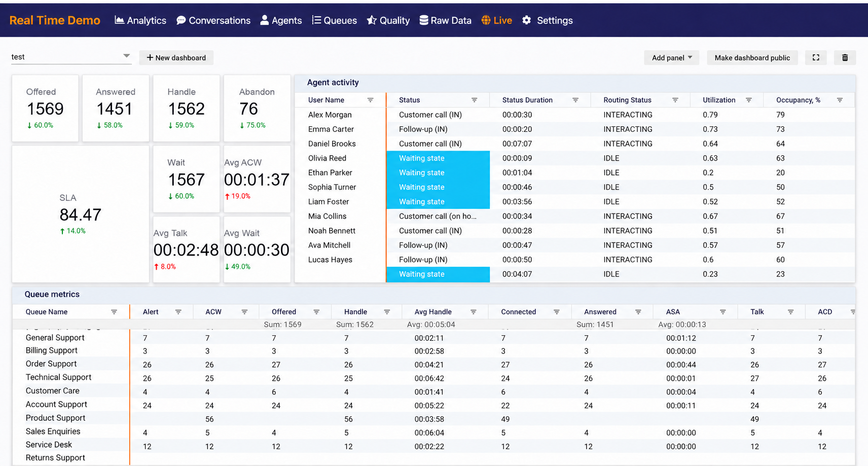Open the Raw Data tab
The height and width of the screenshot is (466, 868).
pos(446,20)
